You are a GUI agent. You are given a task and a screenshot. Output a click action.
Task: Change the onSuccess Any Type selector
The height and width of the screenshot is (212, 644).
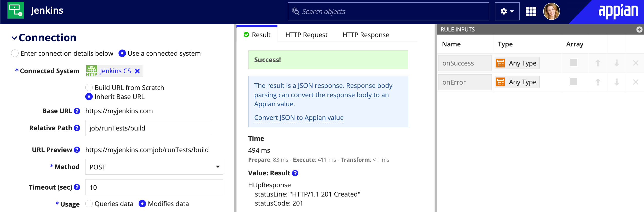[517, 63]
